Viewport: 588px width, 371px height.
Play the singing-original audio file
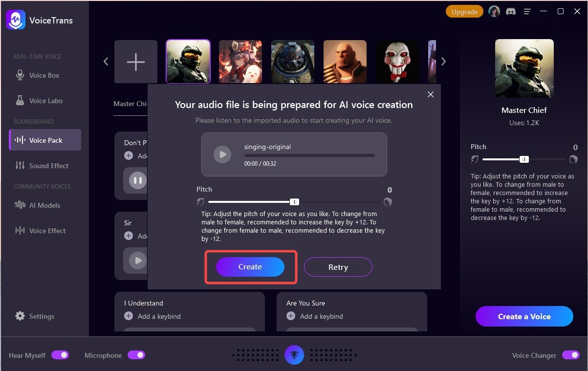tap(222, 154)
